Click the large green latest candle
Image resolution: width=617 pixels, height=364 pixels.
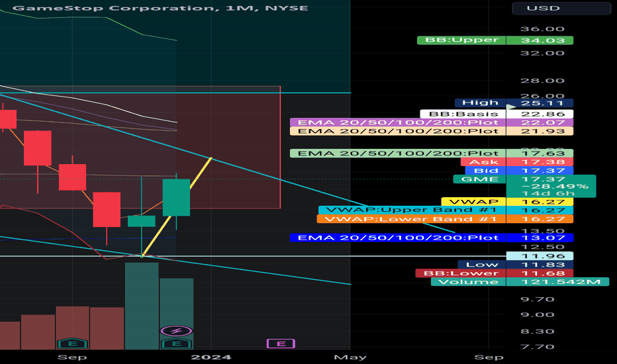[x=176, y=197]
